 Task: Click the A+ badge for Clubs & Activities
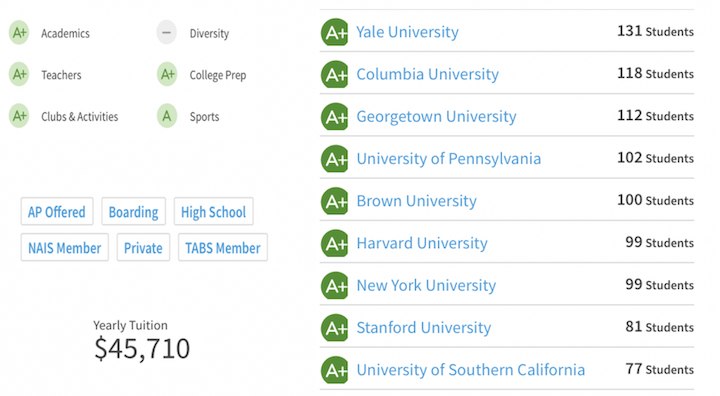19,116
